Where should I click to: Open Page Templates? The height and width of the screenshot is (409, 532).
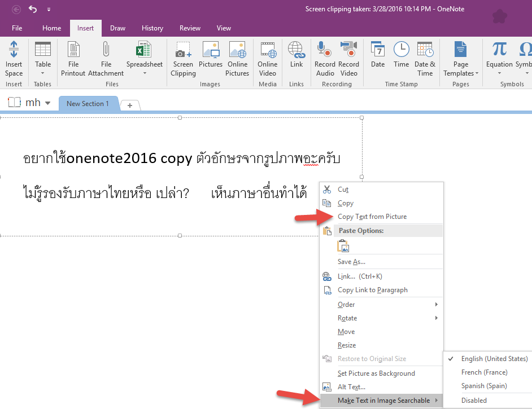[460, 59]
